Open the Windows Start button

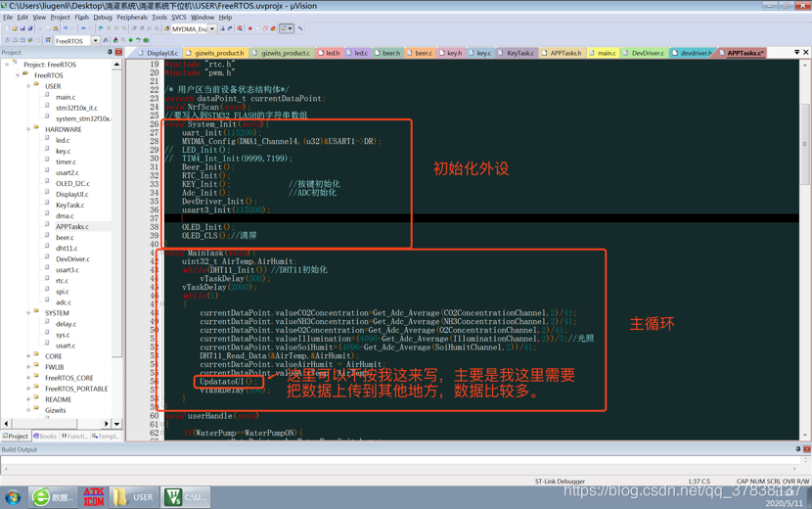tap(13, 497)
